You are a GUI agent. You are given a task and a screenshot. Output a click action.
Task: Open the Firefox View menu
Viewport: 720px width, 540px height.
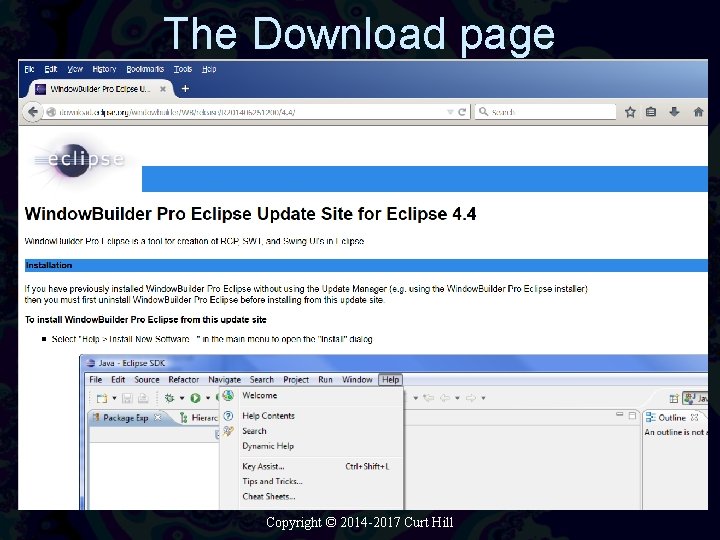(75, 69)
